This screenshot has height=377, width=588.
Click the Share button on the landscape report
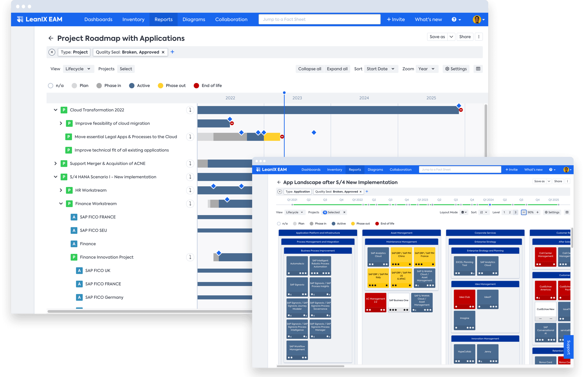[x=558, y=181]
